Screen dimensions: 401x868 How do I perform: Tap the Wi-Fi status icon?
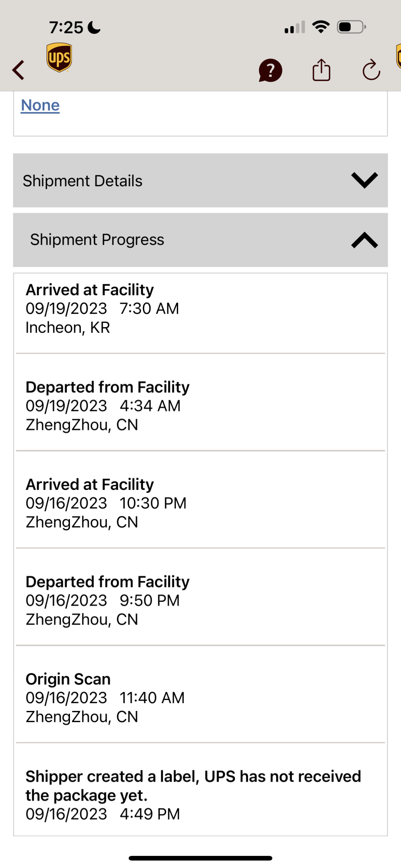(321, 27)
